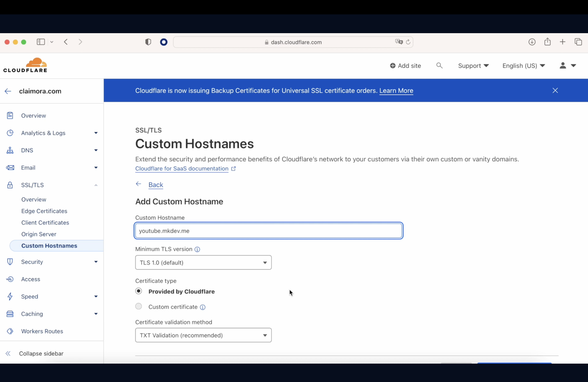The image size is (588, 382).
Task: Select Provided by Cloudflare radio button
Action: 138,291
